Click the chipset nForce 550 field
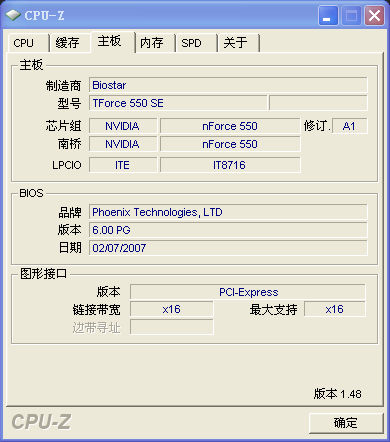This screenshot has width=390, height=442. click(230, 126)
